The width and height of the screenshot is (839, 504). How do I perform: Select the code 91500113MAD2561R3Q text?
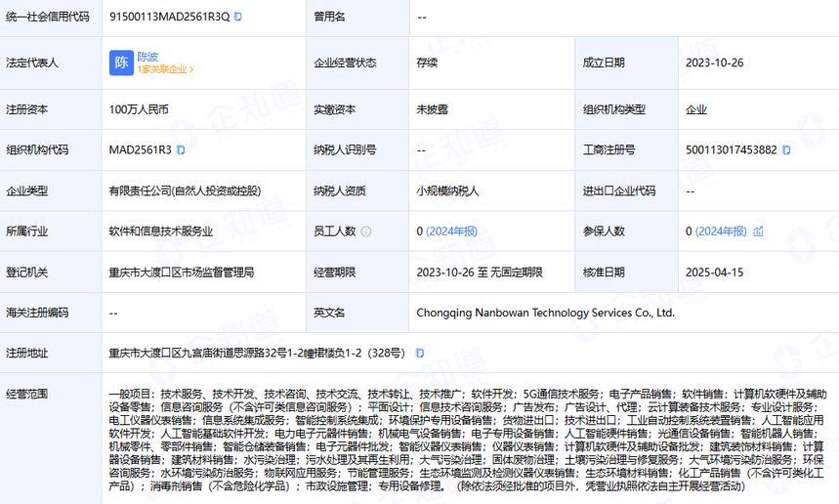pos(169,17)
